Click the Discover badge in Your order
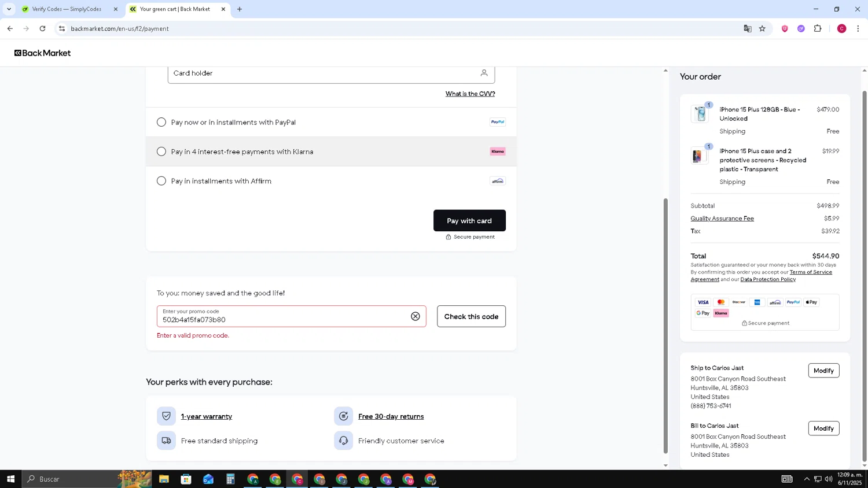This screenshot has height=488, width=868. tap(739, 302)
